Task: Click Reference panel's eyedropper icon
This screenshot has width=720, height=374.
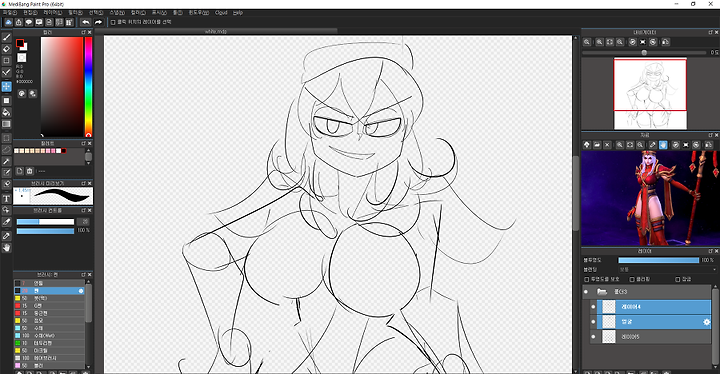Action: (652, 145)
